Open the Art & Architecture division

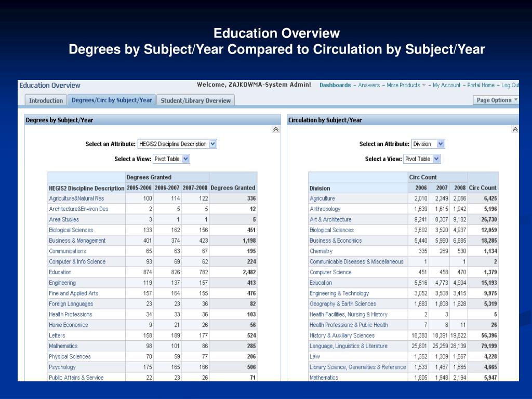pos(330,220)
